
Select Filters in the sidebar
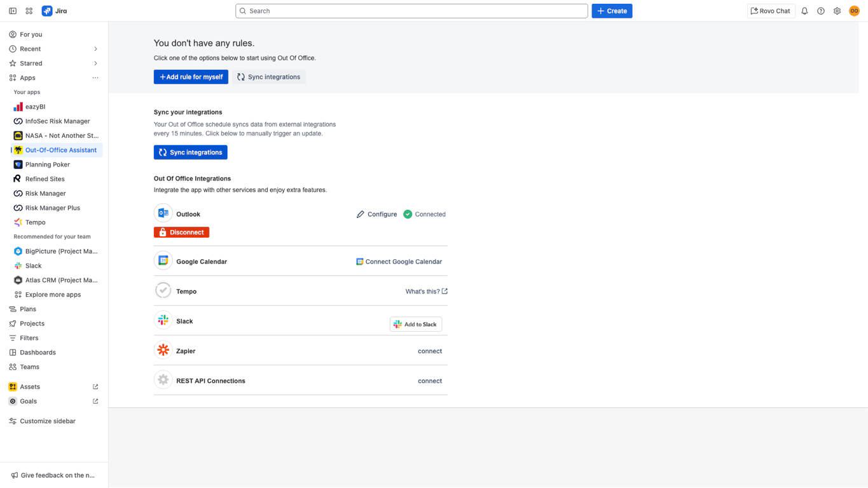29,338
